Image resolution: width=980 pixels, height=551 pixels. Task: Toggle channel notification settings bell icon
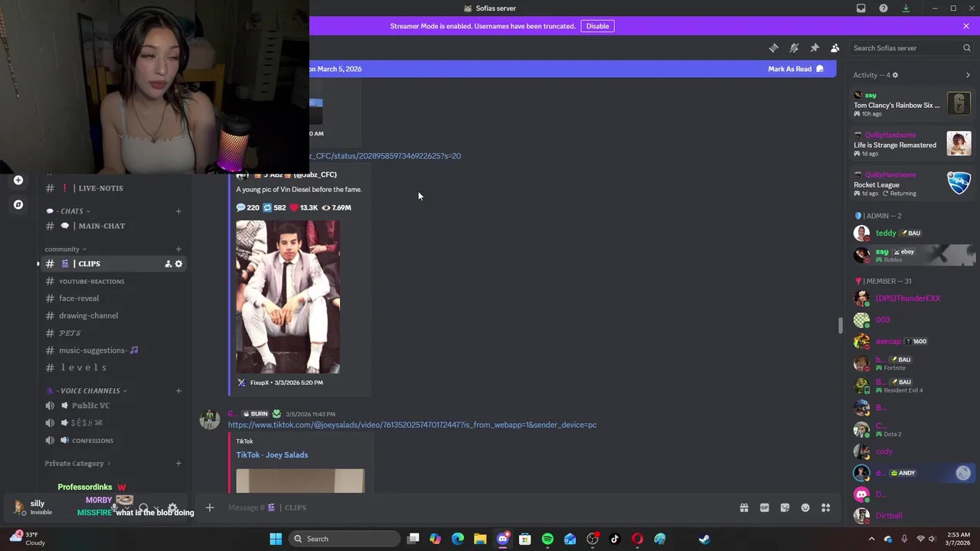click(x=794, y=47)
